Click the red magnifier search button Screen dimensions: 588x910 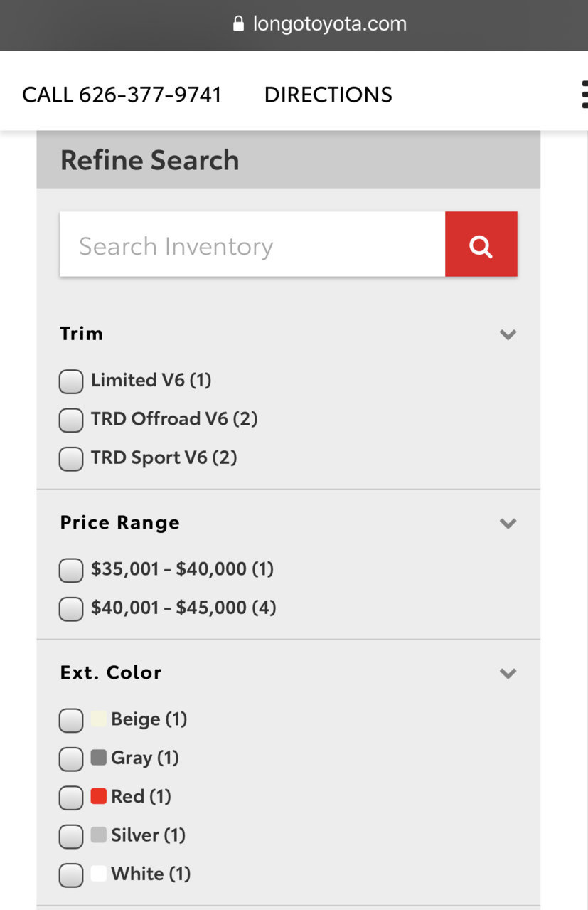[481, 244]
